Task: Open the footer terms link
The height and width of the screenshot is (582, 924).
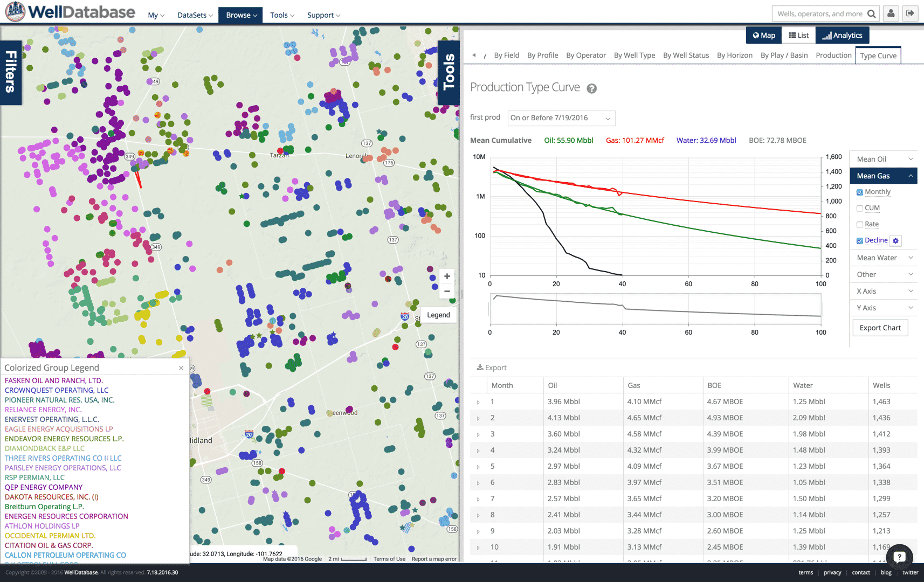Action: (x=805, y=573)
